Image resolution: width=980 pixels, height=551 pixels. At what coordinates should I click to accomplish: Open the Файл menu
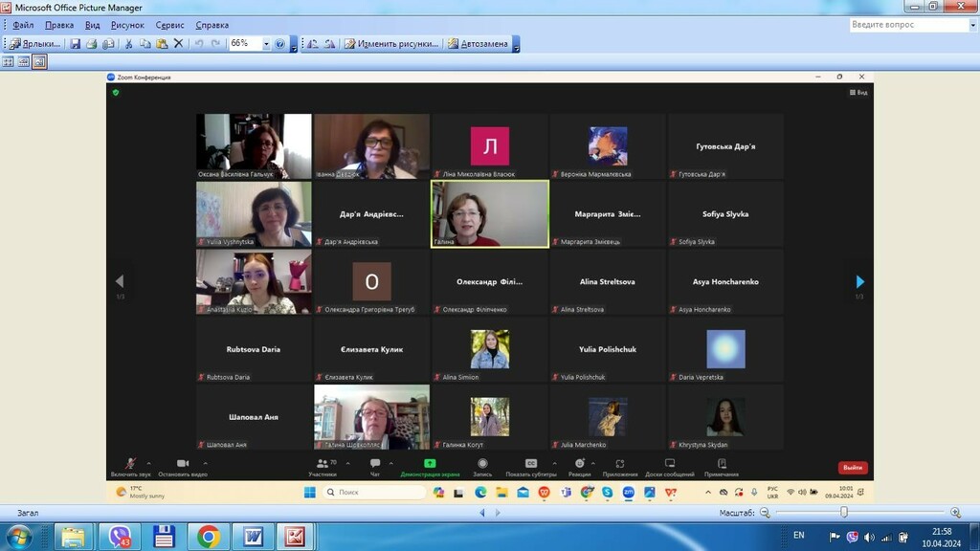(23, 25)
